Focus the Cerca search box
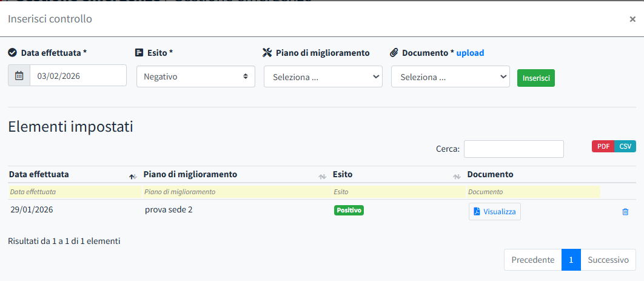 514,149
